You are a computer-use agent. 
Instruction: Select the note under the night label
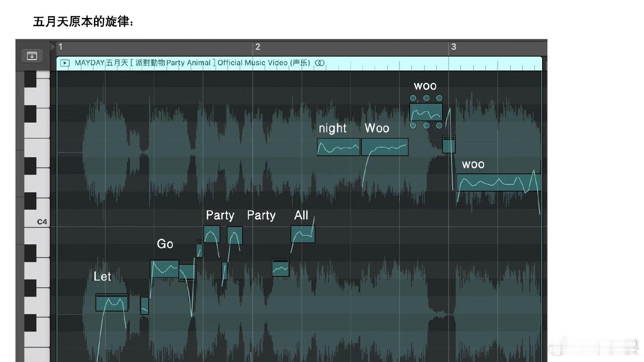(338, 147)
